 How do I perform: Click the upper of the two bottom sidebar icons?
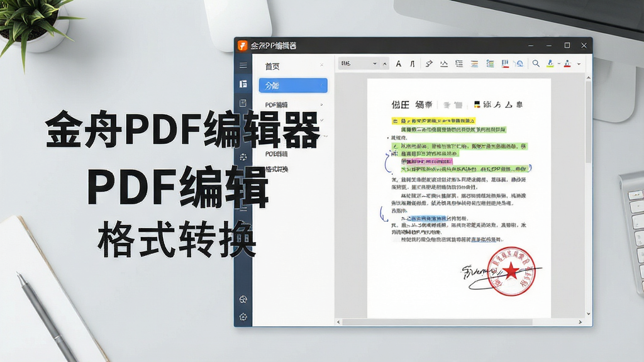243,299
